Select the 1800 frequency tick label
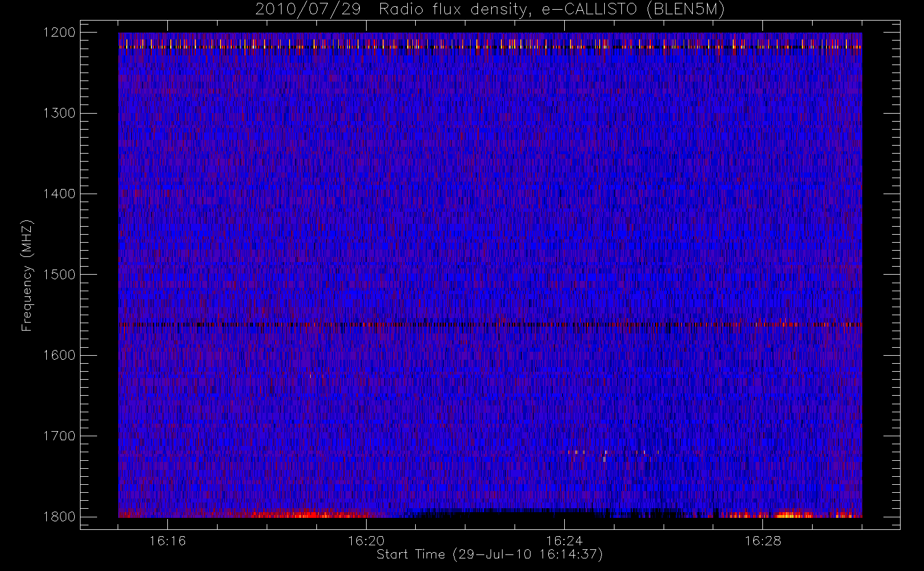 [59, 516]
